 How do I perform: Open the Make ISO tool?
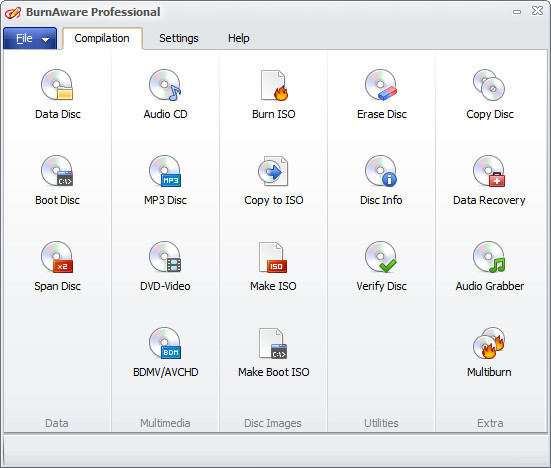(x=273, y=266)
